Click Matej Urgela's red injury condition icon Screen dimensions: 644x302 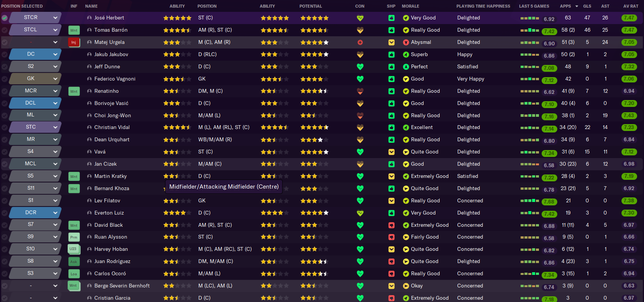[x=360, y=42]
